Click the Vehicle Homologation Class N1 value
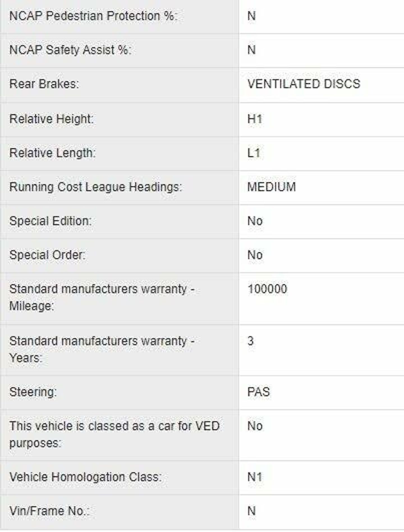This screenshot has width=404, height=532. pos(255,477)
